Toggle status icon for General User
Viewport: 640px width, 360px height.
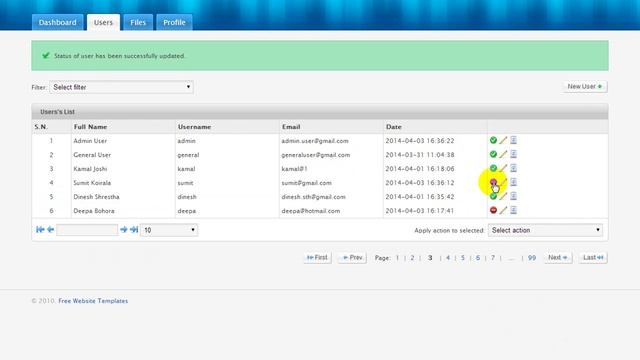(493, 154)
